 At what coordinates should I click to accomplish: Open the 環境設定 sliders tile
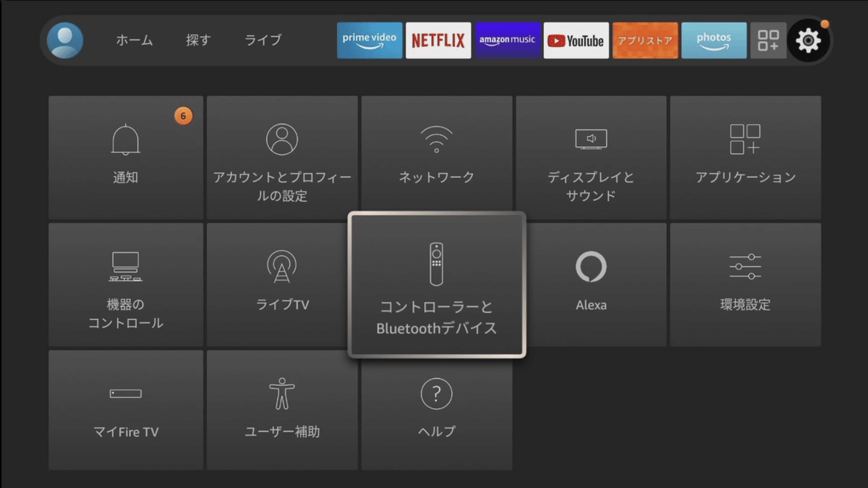pyautogui.click(x=745, y=285)
